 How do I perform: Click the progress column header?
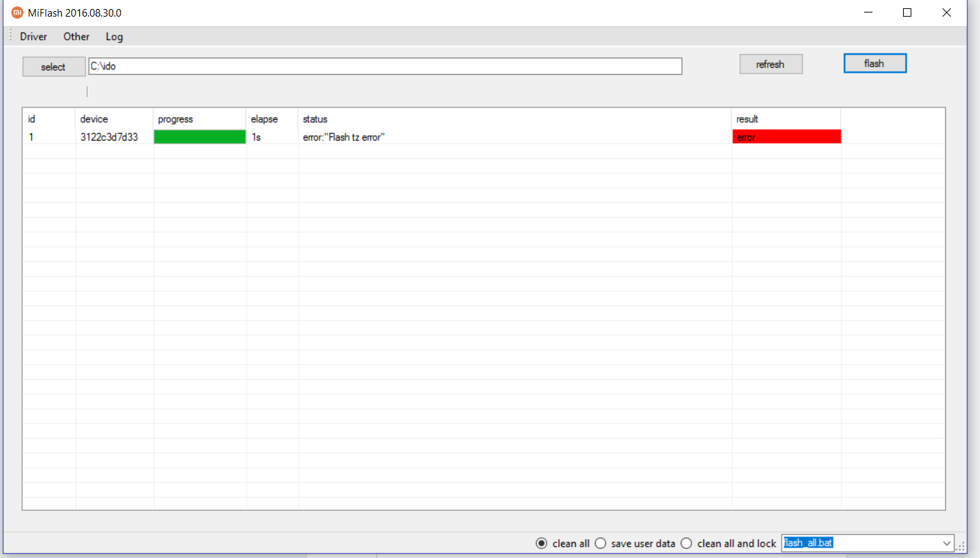pyautogui.click(x=200, y=119)
